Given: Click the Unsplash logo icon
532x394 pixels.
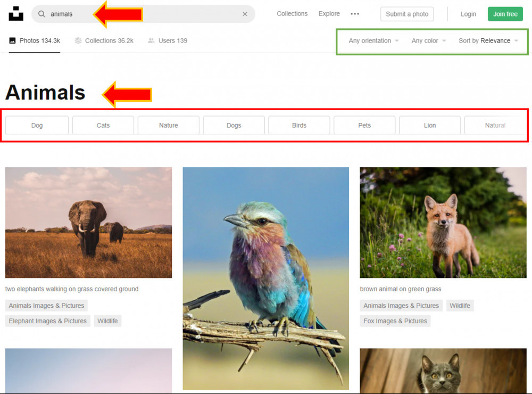Looking at the screenshot, I should [x=16, y=14].
